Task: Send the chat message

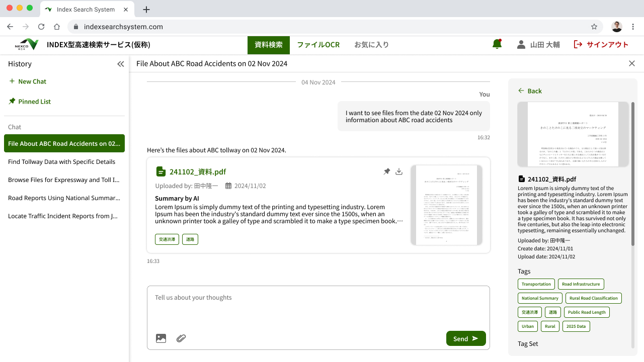Action: tap(465, 338)
